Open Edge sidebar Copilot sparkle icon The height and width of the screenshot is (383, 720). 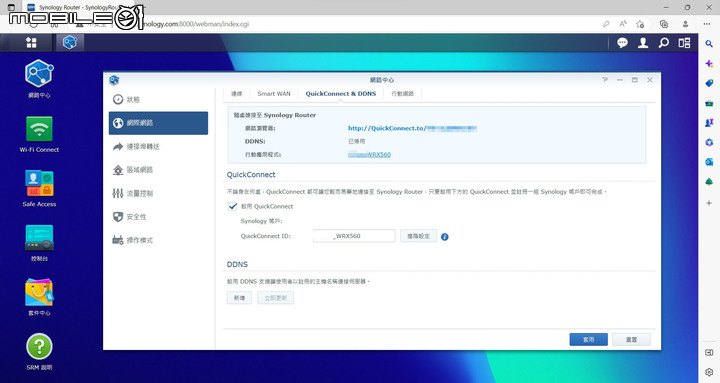pos(709,64)
